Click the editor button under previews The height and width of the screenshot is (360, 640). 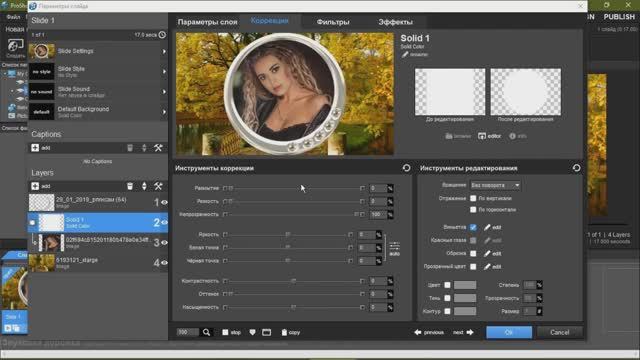tap(489, 136)
